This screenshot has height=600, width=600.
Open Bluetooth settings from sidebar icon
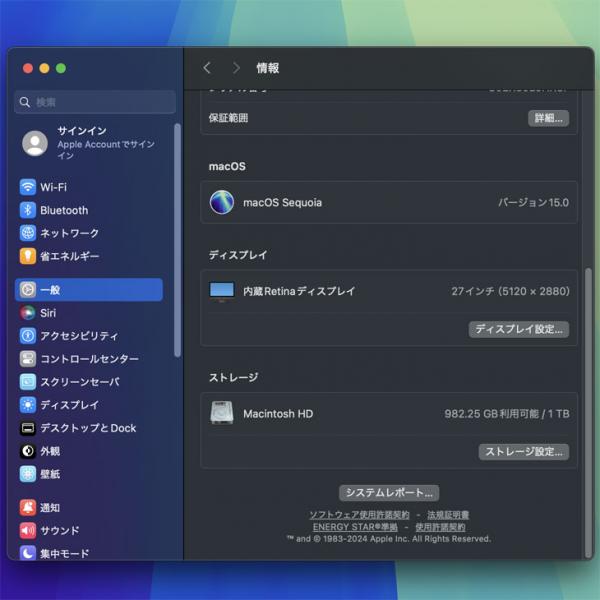[28, 210]
